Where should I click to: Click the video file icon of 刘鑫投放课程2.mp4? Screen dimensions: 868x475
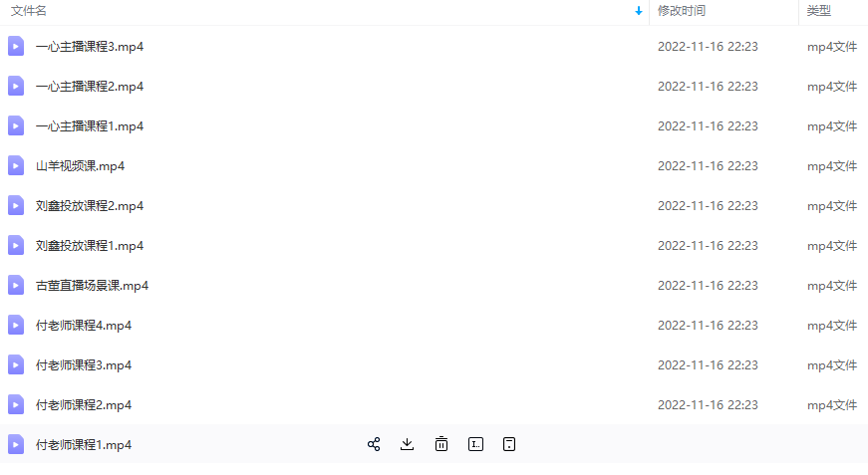coord(16,205)
